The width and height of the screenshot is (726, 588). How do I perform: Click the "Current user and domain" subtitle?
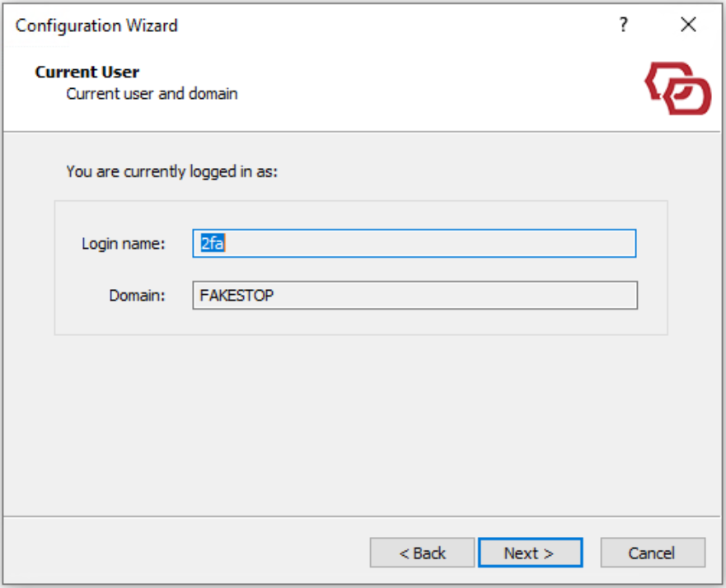tap(152, 94)
